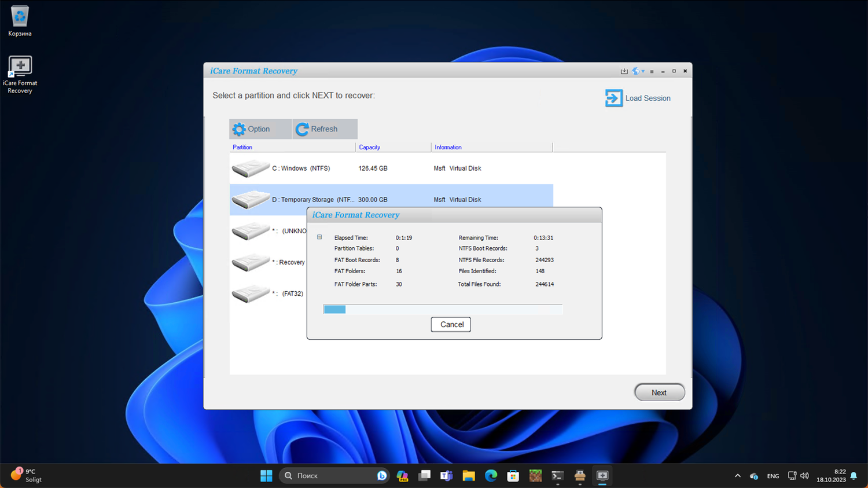This screenshot has width=868, height=488.
Task: Open the iCare Format Recovery desktop shortcut
Action: 20,75
